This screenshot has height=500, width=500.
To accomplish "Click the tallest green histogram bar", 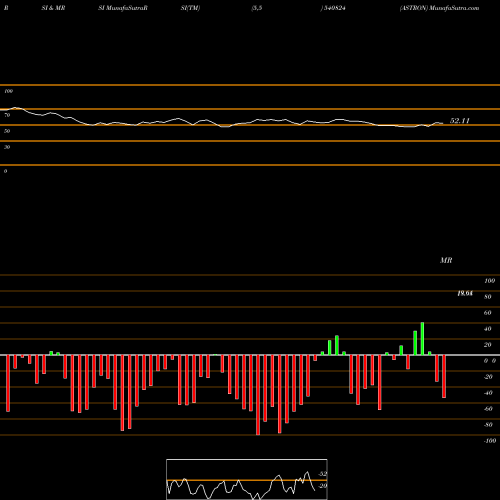I will tap(422, 339).
